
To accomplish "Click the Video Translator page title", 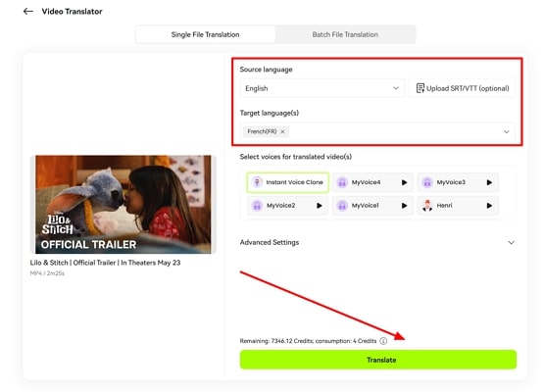I will [72, 12].
